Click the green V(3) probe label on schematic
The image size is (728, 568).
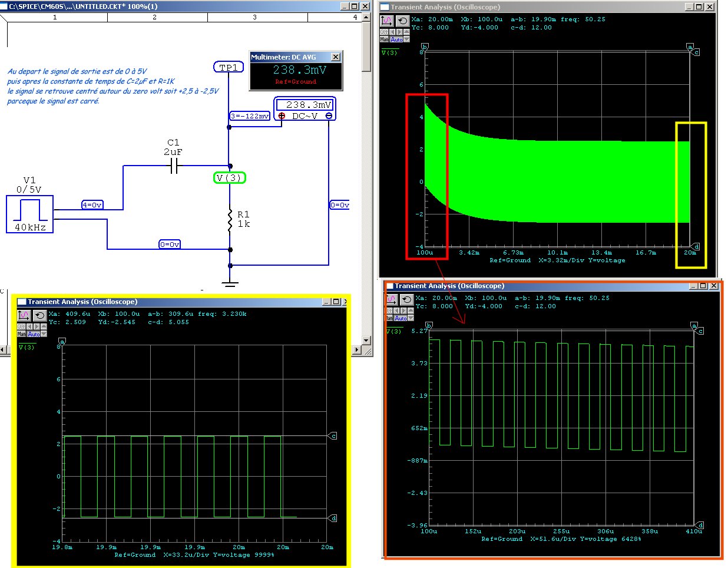(x=229, y=177)
